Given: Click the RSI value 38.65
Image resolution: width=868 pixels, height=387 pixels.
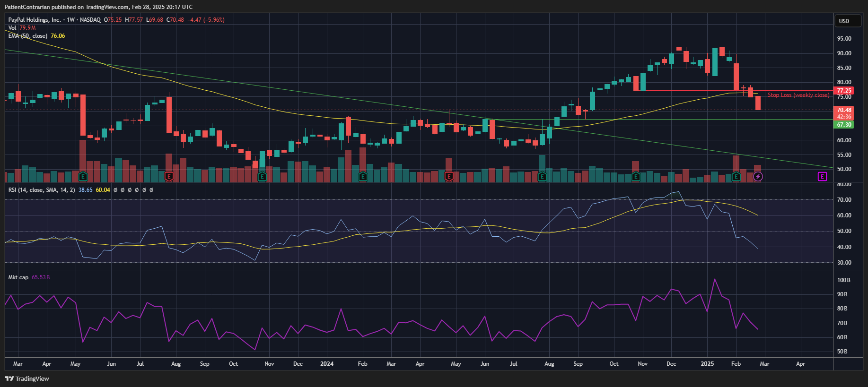Looking at the screenshot, I should [86, 190].
